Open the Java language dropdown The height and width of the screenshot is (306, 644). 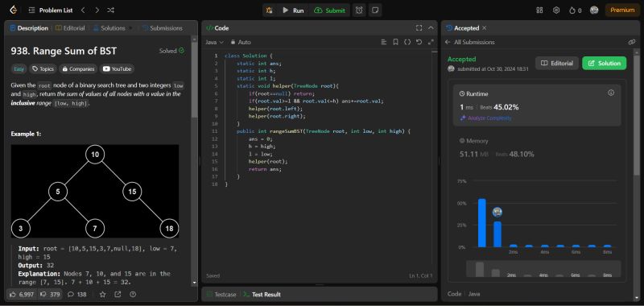(214, 43)
